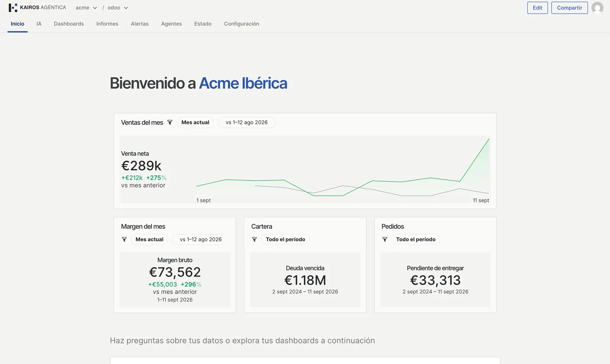Click the Deuda vencida label

(x=305, y=268)
